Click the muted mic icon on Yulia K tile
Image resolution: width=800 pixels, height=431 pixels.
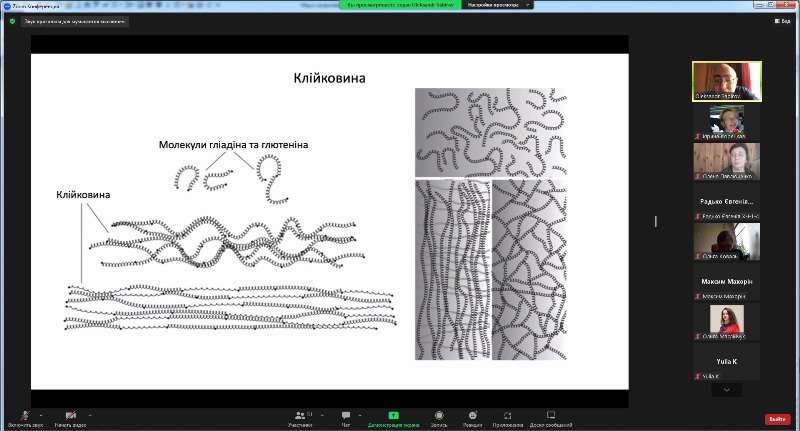click(x=698, y=376)
